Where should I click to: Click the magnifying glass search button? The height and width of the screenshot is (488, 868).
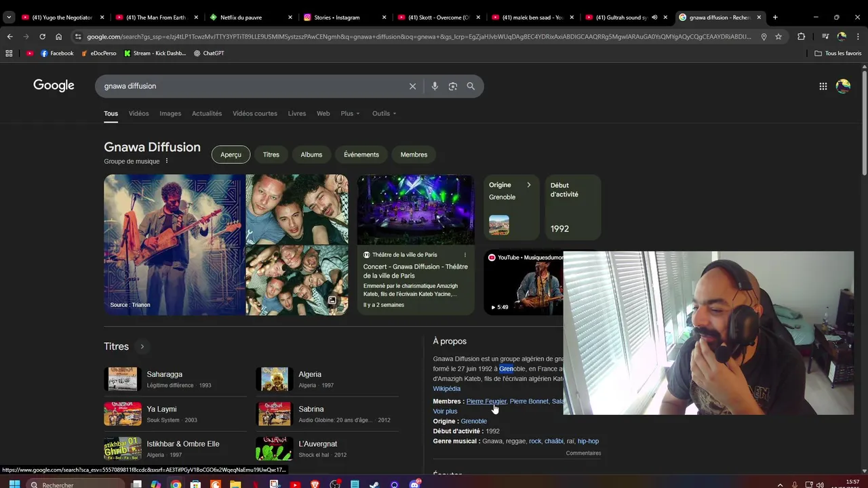(471, 86)
